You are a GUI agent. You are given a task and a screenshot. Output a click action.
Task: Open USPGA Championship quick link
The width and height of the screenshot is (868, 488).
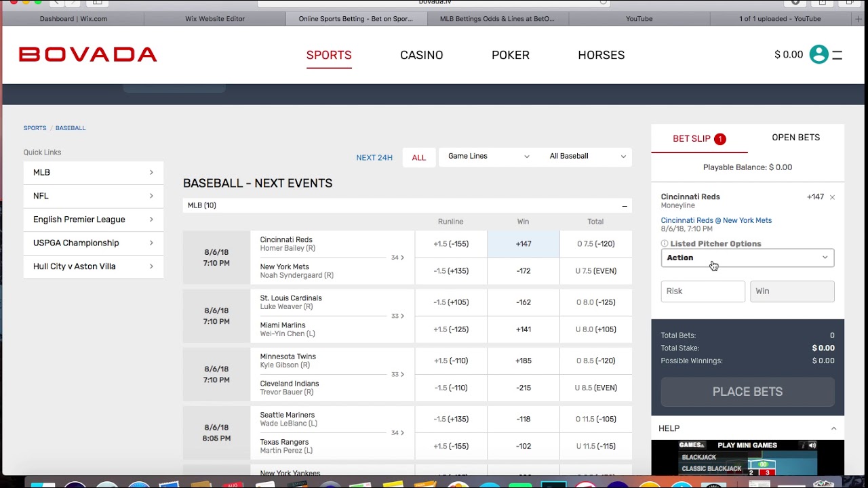94,243
